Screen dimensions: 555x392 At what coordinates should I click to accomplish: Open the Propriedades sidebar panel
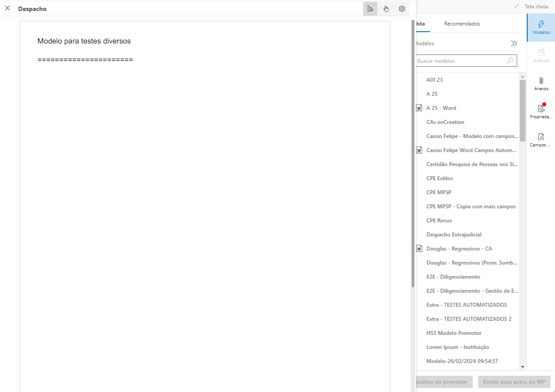click(541, 112)
